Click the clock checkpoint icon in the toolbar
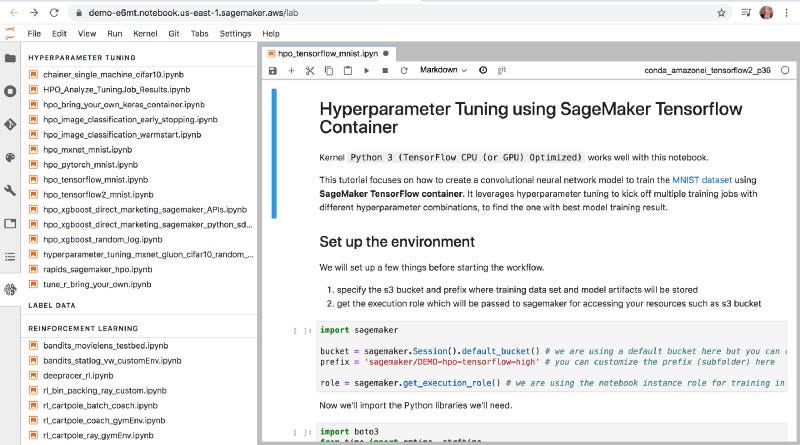The image size is (800, 445). tap(483, 70)
